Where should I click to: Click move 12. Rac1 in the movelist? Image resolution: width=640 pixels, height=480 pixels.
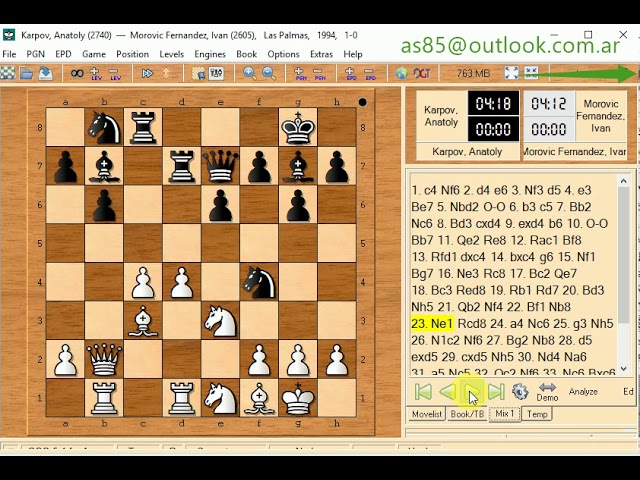click(x=535, y=240)
